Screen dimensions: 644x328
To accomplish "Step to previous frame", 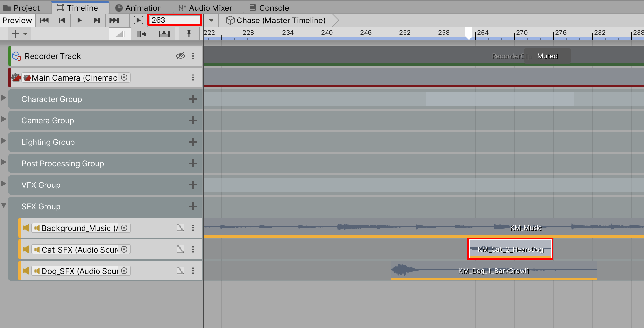I will [x=62, y=20].
